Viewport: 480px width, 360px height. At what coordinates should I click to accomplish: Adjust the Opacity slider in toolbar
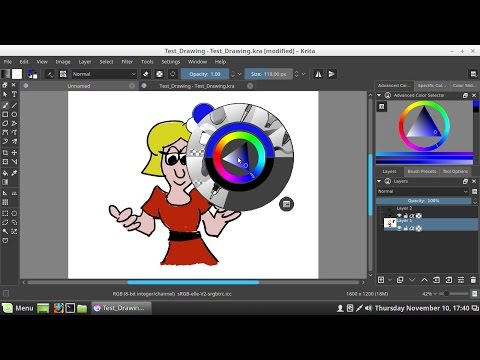[205, 74]
